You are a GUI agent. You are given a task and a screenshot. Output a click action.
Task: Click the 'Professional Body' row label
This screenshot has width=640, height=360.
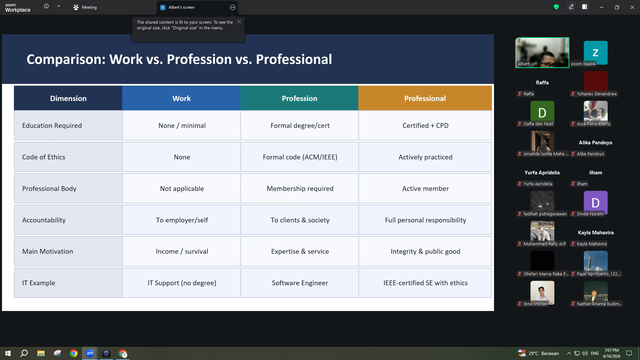(x=49, y=189)
